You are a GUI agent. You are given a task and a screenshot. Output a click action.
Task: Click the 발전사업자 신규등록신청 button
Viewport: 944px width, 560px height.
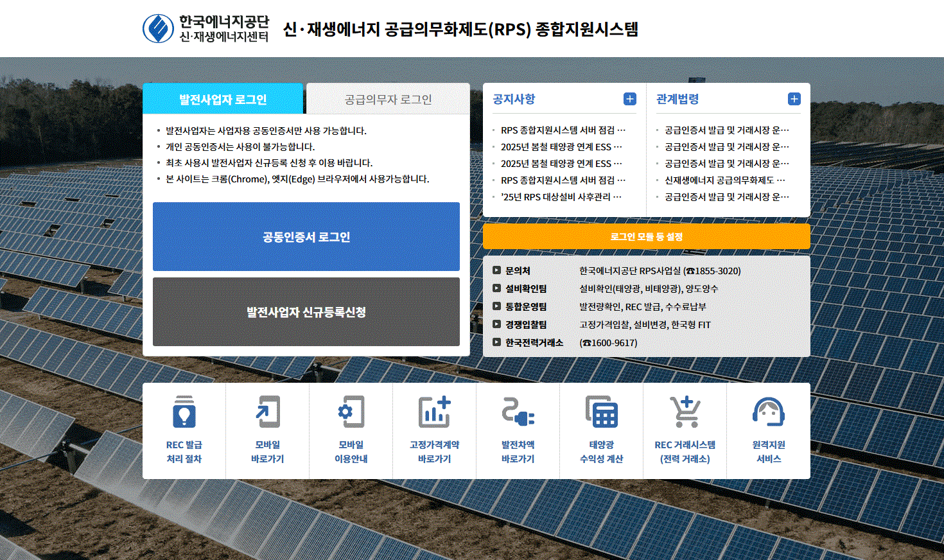(x=306, y=312)
